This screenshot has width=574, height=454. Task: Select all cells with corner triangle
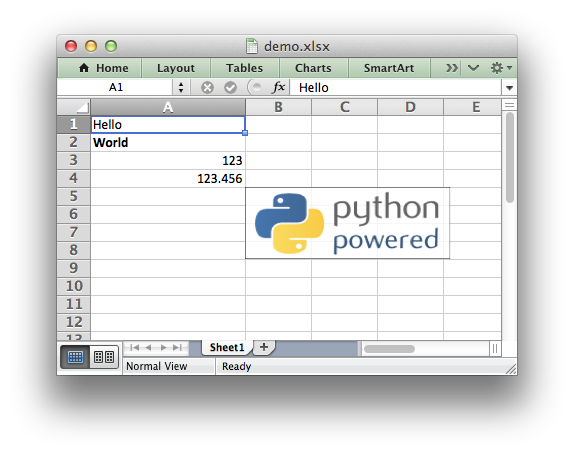tap(74, 107)
